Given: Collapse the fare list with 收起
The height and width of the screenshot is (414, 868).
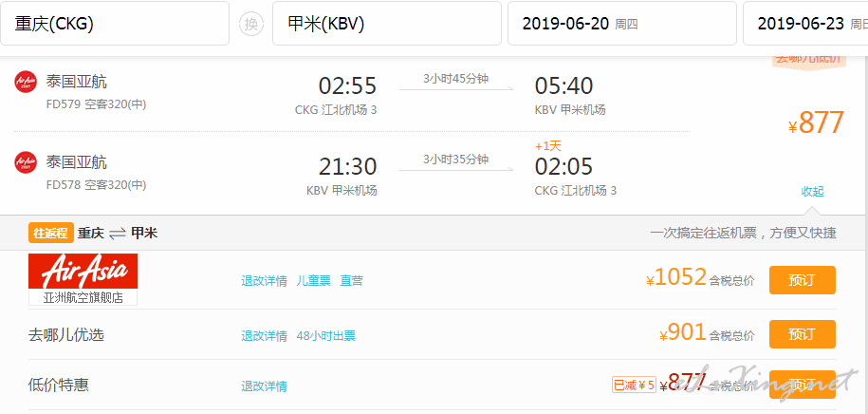Looking at the screenshot, I should coord(813,192).
